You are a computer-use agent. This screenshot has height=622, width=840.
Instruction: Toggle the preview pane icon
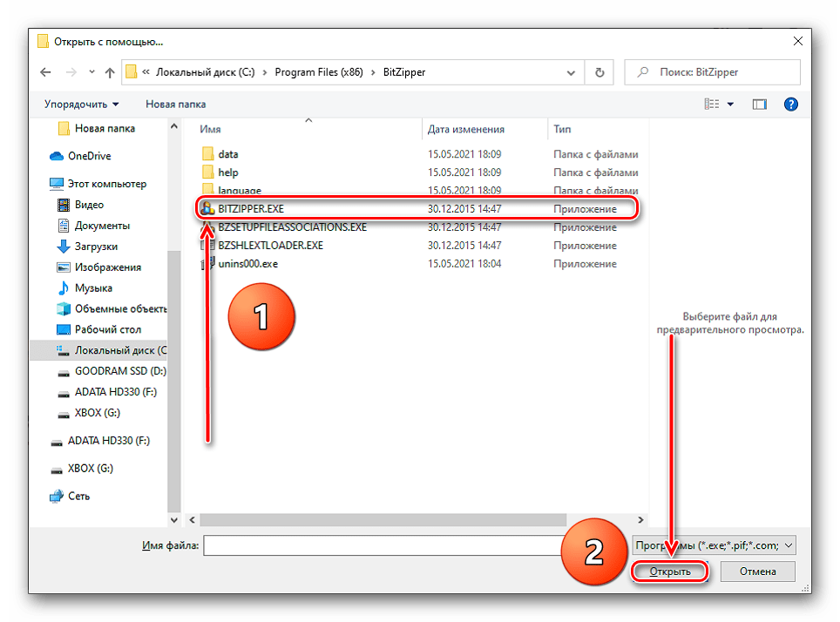[x=759, y=105]
